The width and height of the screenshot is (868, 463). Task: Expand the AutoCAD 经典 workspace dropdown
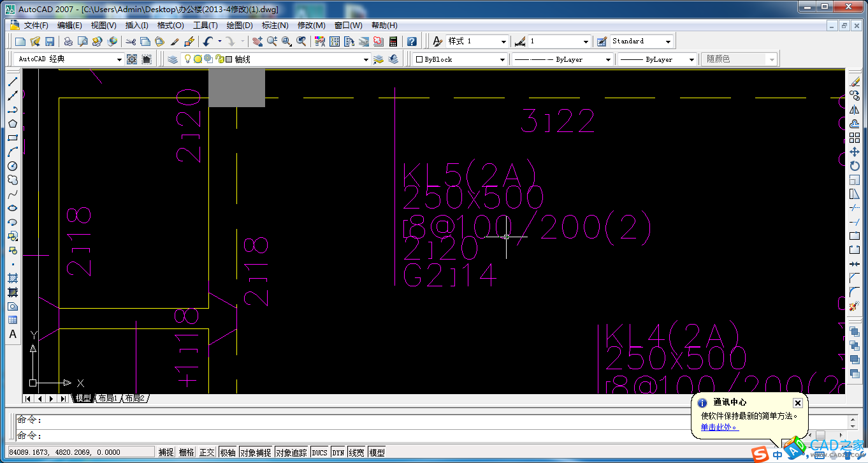pos(119,59)
